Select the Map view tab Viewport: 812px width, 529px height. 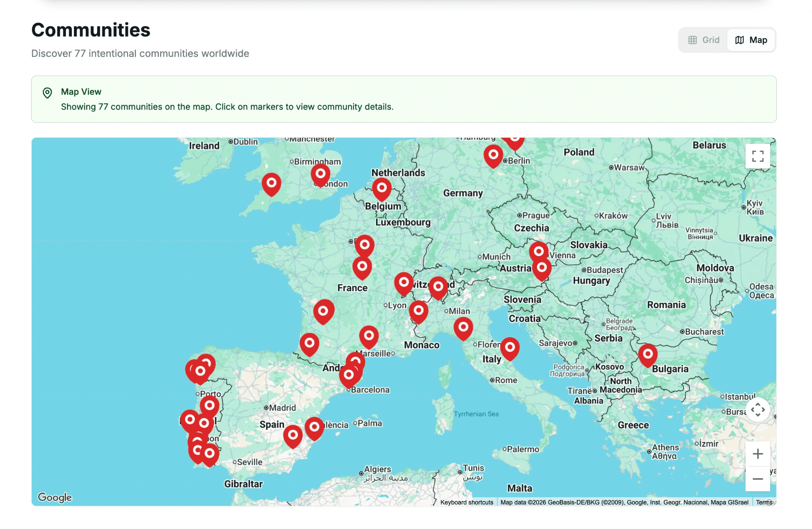click(x=751, y=40)
